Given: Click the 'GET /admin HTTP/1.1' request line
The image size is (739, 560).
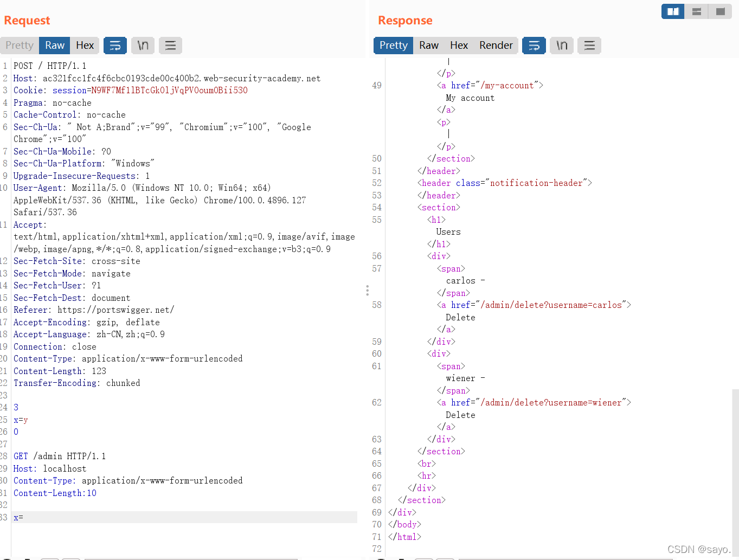Looking at the screenshot, I should click(x=60, y=456).
